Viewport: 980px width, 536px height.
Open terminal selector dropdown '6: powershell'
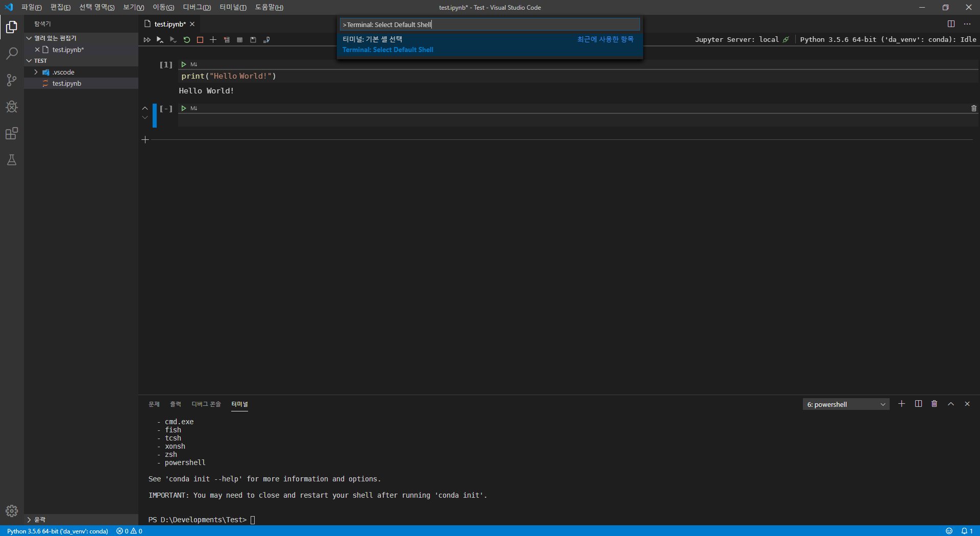tap(846, 404)
